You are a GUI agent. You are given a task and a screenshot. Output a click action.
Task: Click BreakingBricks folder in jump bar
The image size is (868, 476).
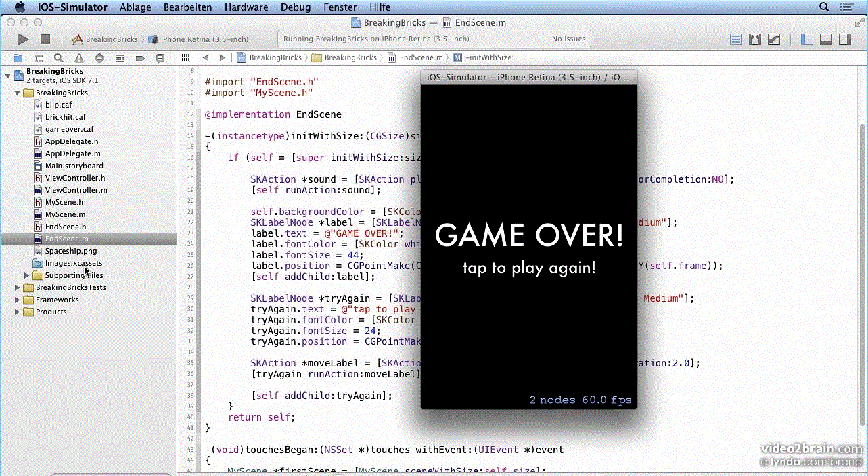coord(344,57)
